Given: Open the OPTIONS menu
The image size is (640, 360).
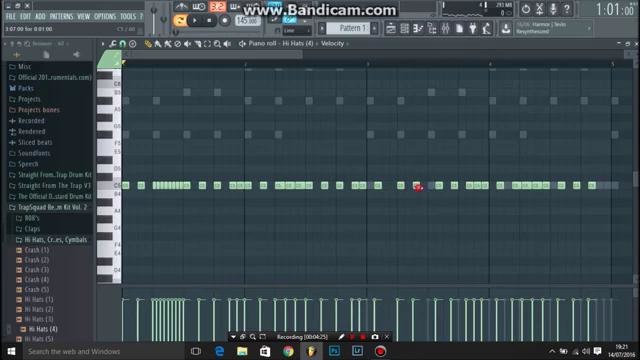Looking at the screenshot, I should click(x=105, y=17).
